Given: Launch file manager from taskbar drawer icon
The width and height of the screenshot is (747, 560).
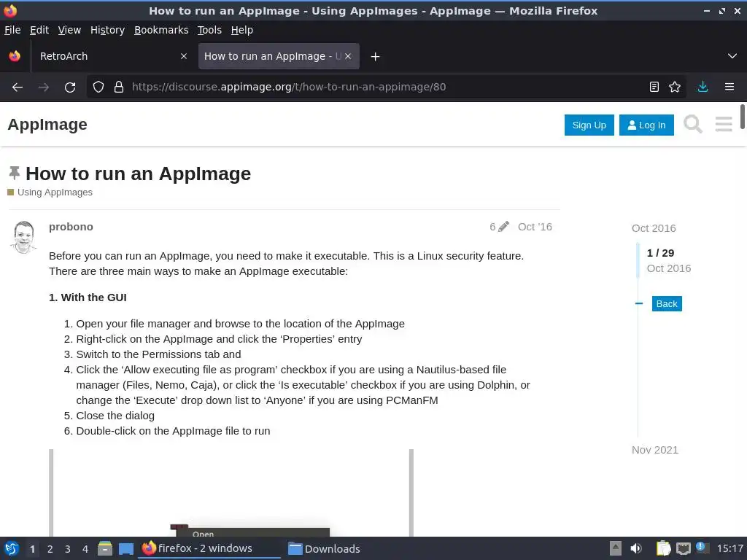Looking at the screenshot, I should tap(105, 548).
